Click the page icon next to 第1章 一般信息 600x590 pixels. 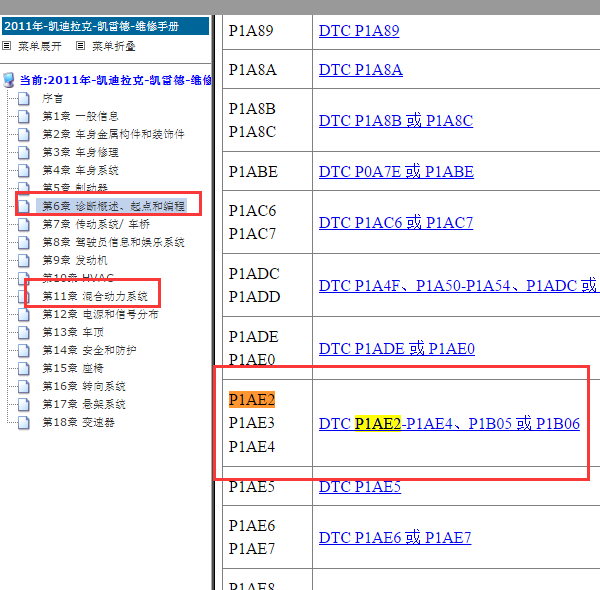[x=24, y=116]
